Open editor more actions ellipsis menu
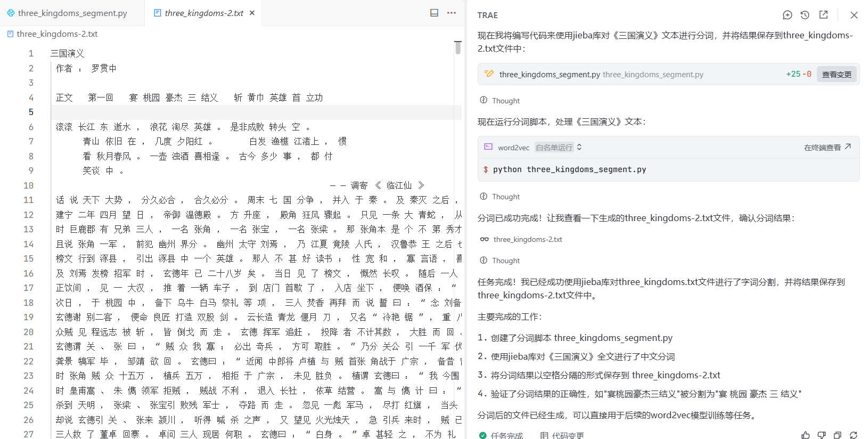Image resolution: width=868 pixels, height=439 pixels. (452, 13)
